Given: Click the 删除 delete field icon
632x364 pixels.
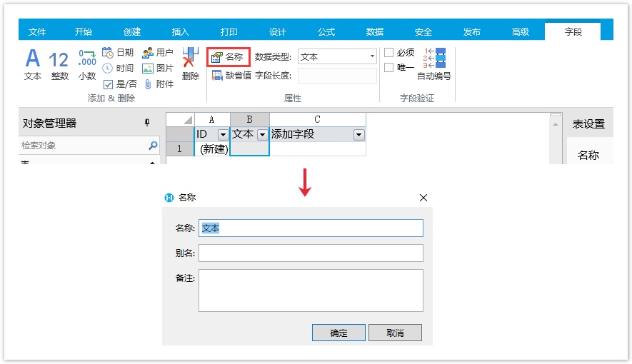Looking at the screenshot, I should pyautogui.click(x=190, y=64).
